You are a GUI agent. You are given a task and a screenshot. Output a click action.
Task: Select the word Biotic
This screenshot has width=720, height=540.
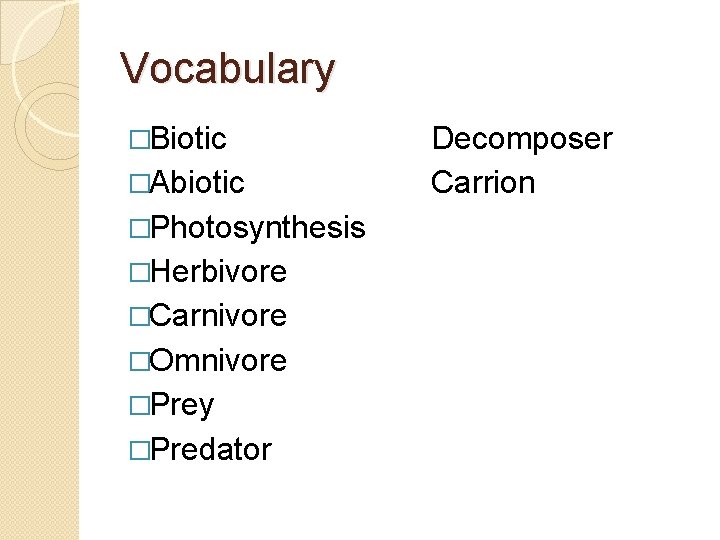click(188, 138)
